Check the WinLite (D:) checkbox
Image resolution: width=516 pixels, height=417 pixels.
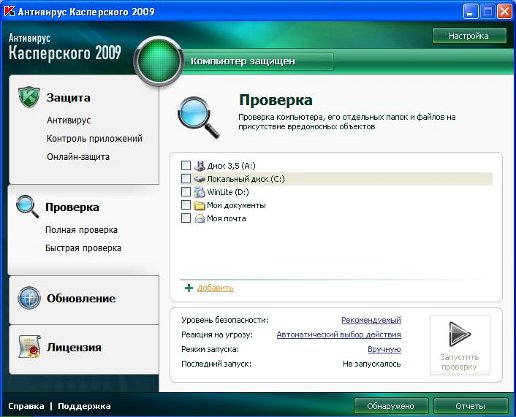coord(186,192)
